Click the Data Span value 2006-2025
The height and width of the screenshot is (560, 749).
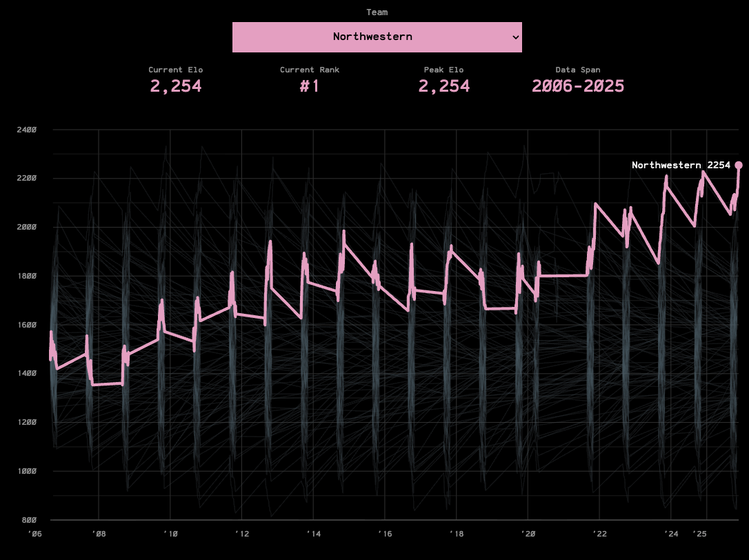coord(578,86)
